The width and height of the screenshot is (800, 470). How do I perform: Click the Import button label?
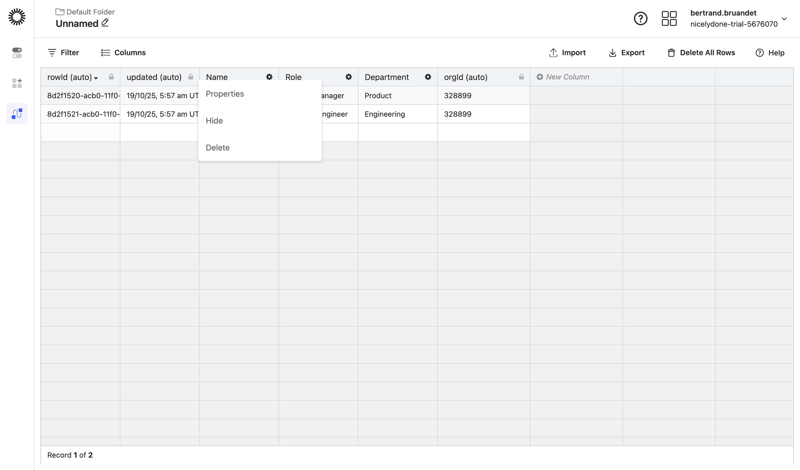(574, 53)
